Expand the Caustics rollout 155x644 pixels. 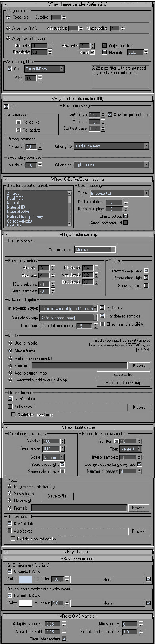click(77, 551)
